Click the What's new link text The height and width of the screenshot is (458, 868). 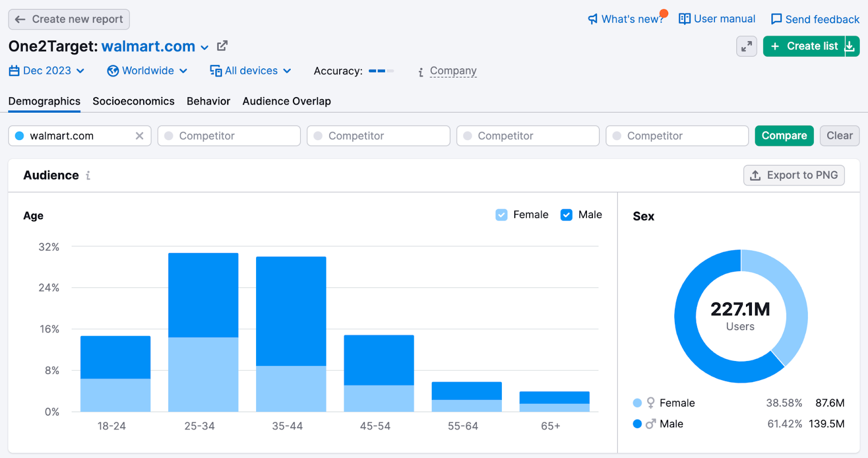(x=633, y=20)
